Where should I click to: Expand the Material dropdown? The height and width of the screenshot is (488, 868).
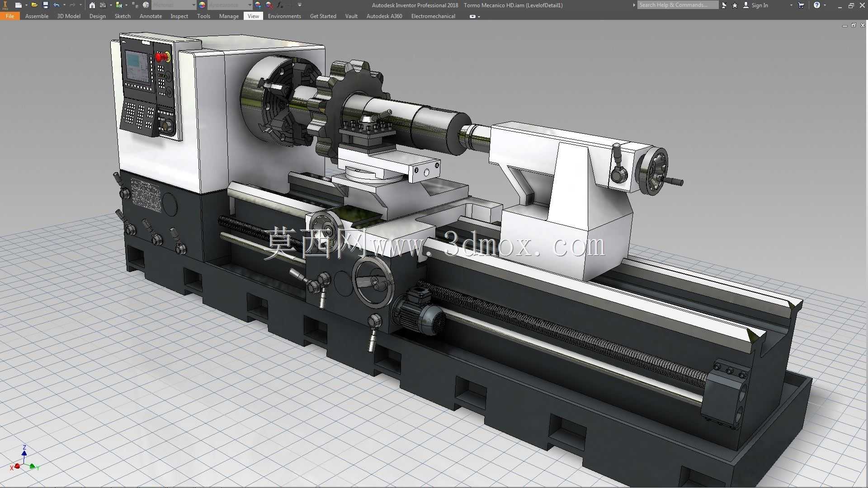[193, 5]
